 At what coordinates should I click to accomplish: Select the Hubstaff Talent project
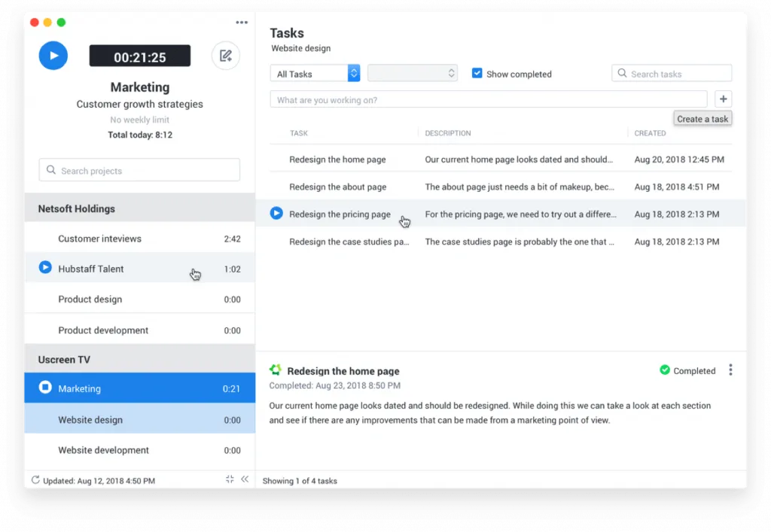coord(139,268)
